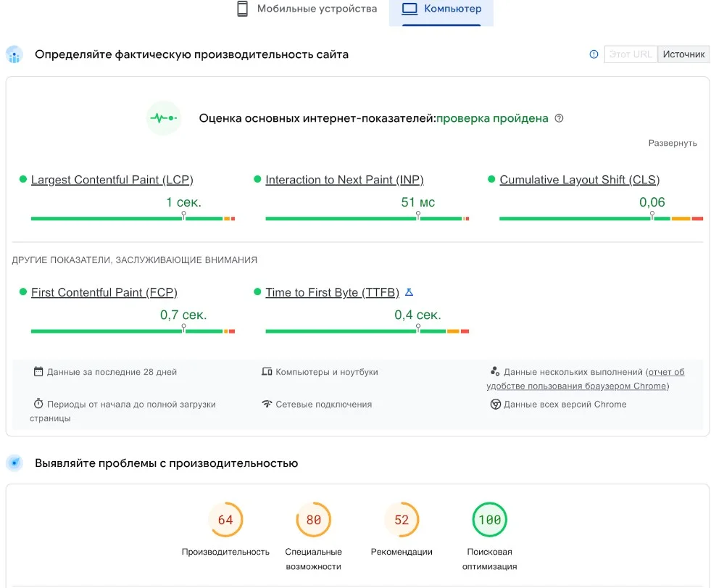
Task: Select the Источник toggle button
Action: pos(683,54)
